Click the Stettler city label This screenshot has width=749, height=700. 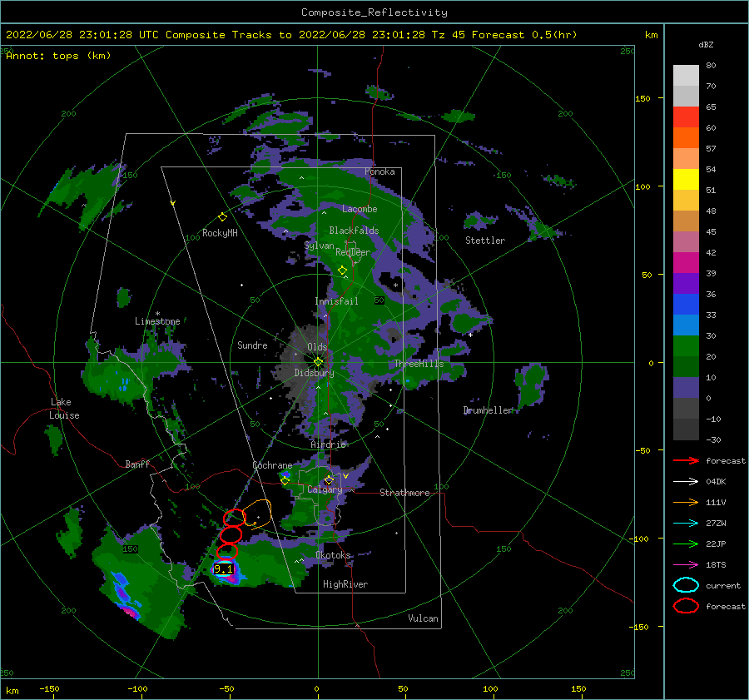[485, 241]
